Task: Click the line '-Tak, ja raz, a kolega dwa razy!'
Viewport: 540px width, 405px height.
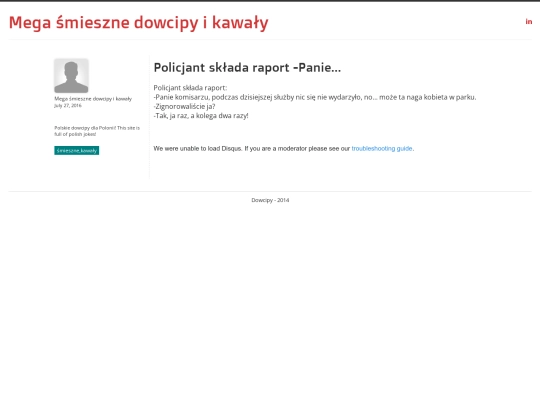Action: [x=201, y=116]
